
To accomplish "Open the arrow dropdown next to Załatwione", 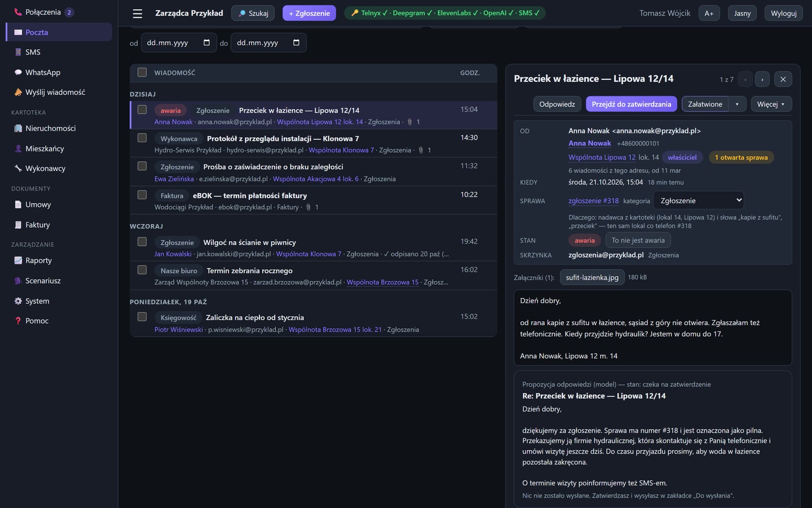I will [x=737, y=104].
